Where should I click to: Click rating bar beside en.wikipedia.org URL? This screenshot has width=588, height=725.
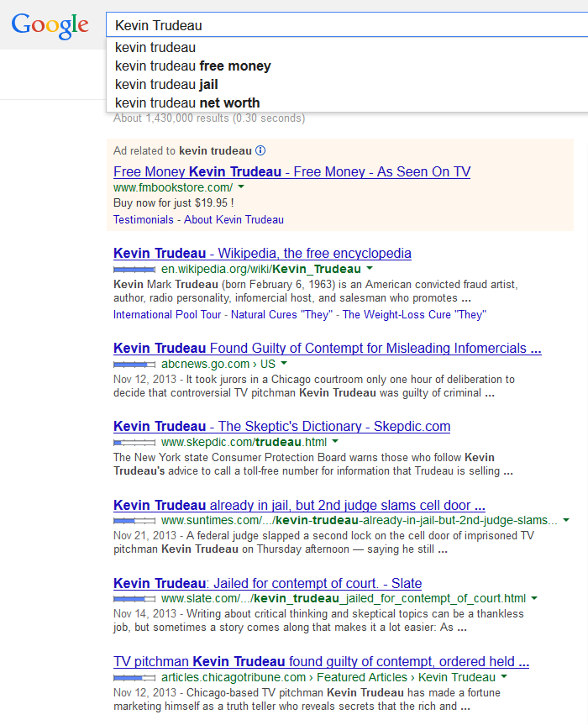pyautogui.click(x=134, y=269)
